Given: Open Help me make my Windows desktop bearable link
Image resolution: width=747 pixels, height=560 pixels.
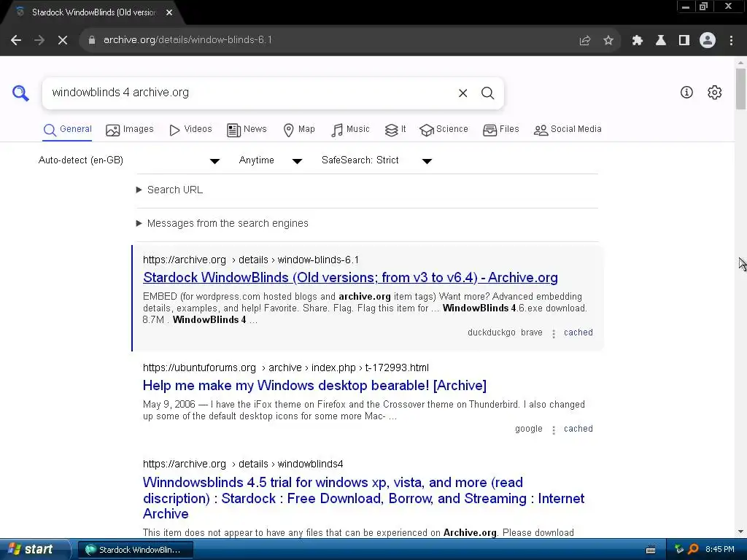Looking at the screenshot, I should pos(314,386).
